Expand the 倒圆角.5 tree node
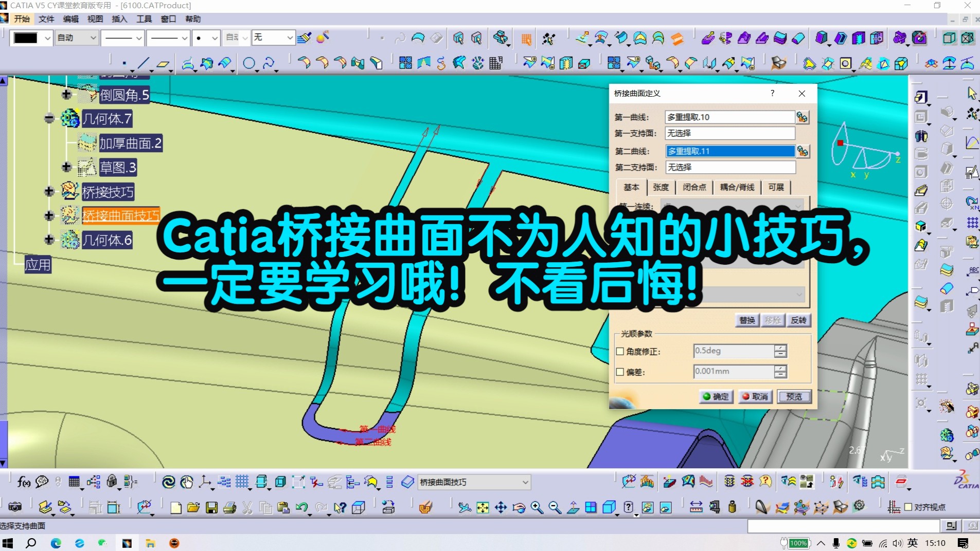Screen dimensions: 980x551 [x=66, y=95]
